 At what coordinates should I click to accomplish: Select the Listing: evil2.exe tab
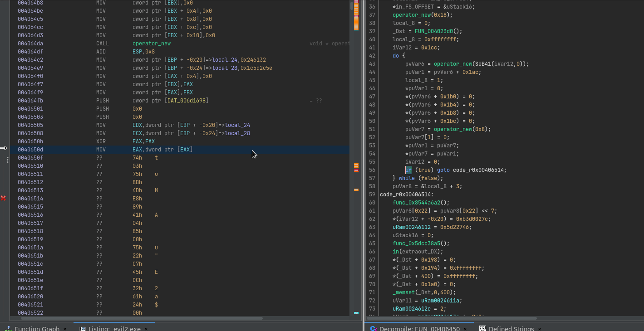[x=114, y=328]
